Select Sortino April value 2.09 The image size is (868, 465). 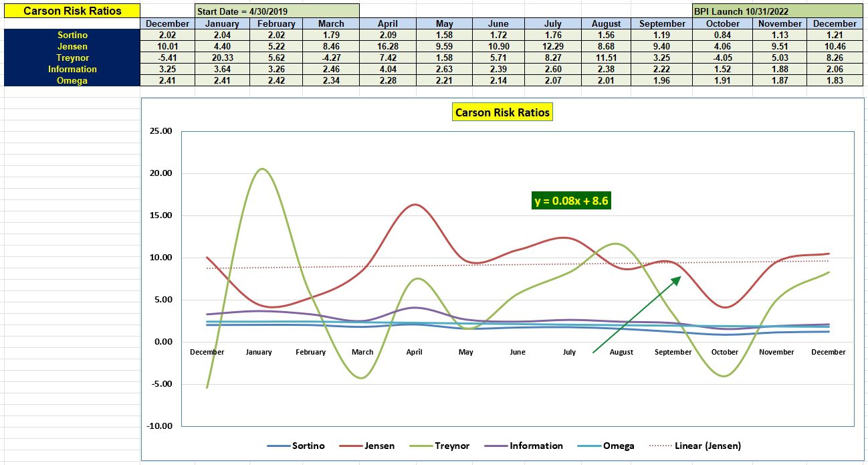pyautogui.click(x=387, y=35)
